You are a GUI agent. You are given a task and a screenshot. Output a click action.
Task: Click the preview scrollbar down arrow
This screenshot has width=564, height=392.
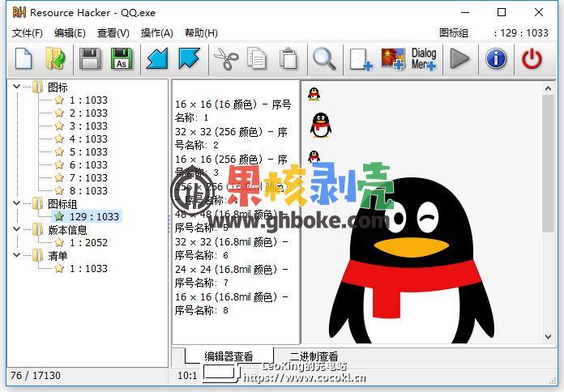[548, 337]
